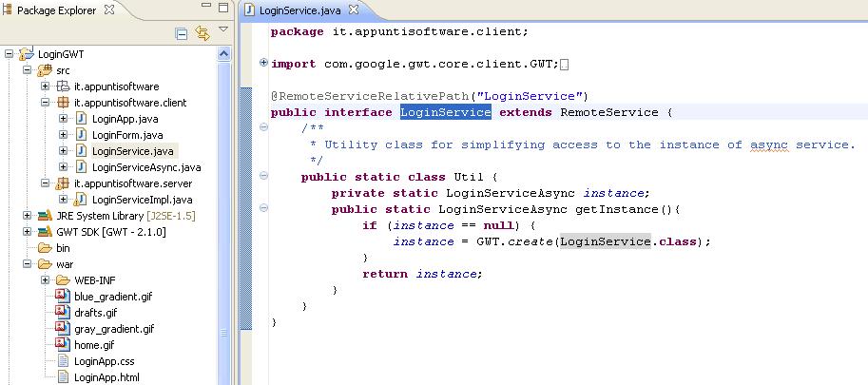
Task: Select LoginApp.html in the tree
Action: (x=106, y=377)
